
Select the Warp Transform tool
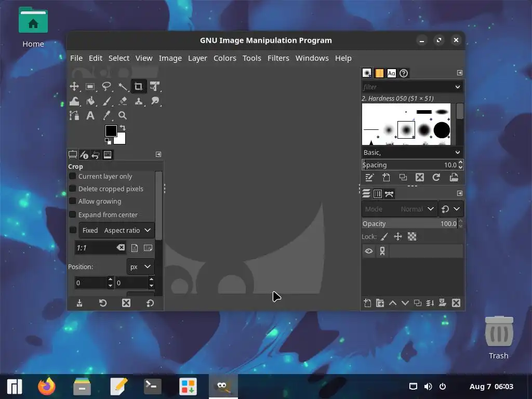point(74,101)
